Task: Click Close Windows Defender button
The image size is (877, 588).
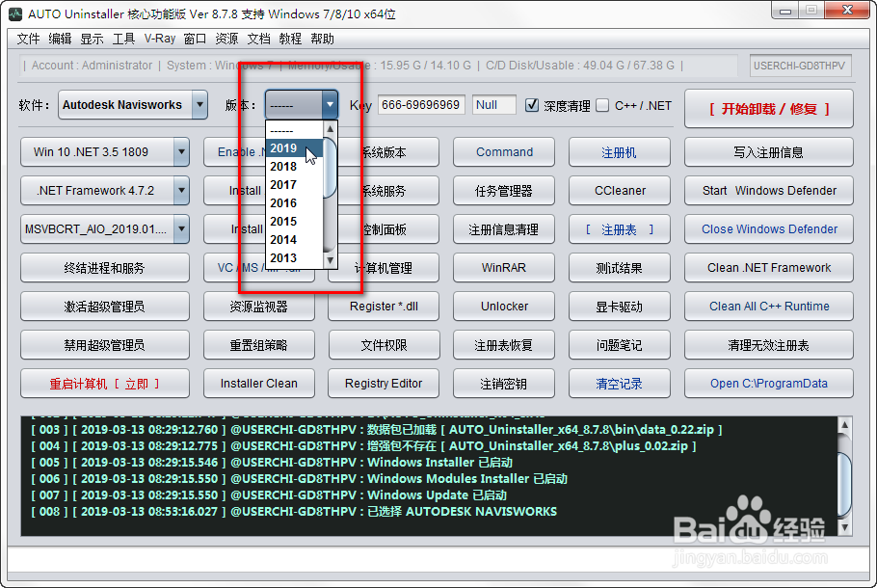Action: tap(768, 229)
